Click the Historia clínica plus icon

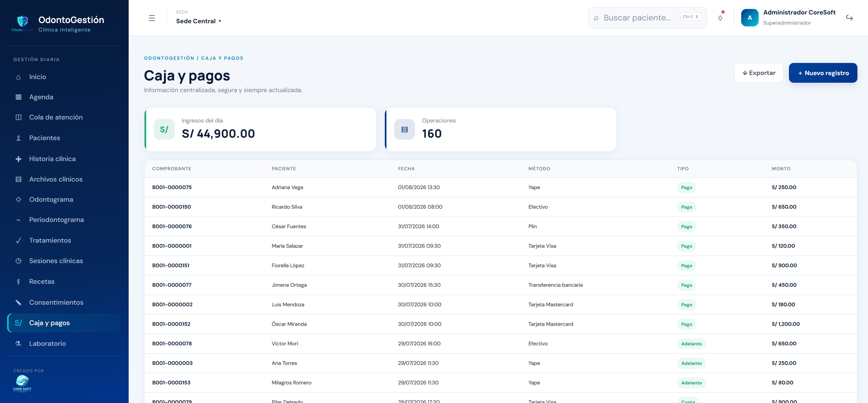point(19,159)
